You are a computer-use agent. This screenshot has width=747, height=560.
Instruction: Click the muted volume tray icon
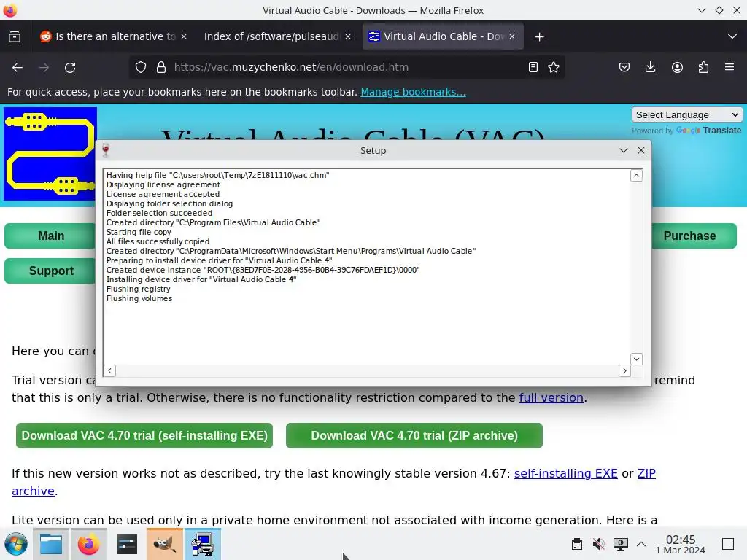point(598,544)
